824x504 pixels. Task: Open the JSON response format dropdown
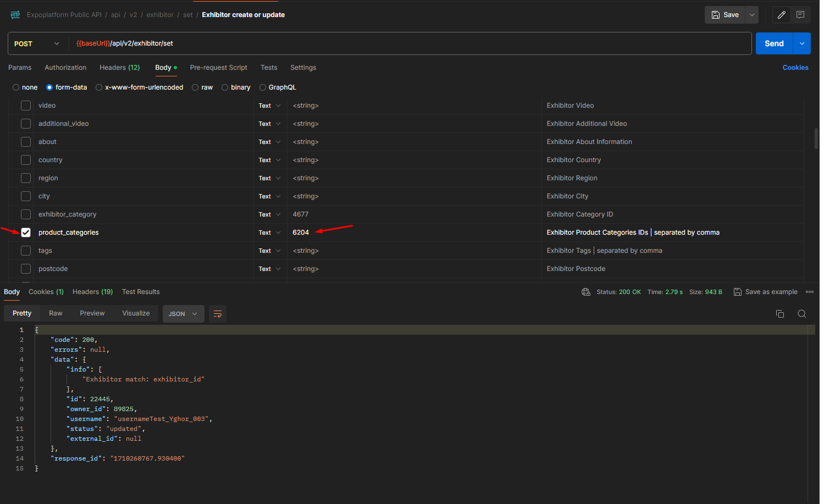click(183, 313)
